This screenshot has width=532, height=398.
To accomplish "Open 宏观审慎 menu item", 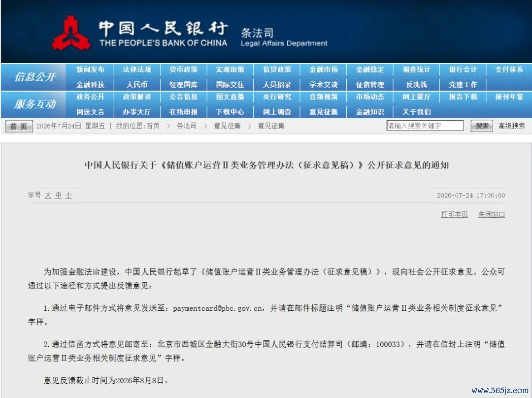I will click(x=230, y=69).
